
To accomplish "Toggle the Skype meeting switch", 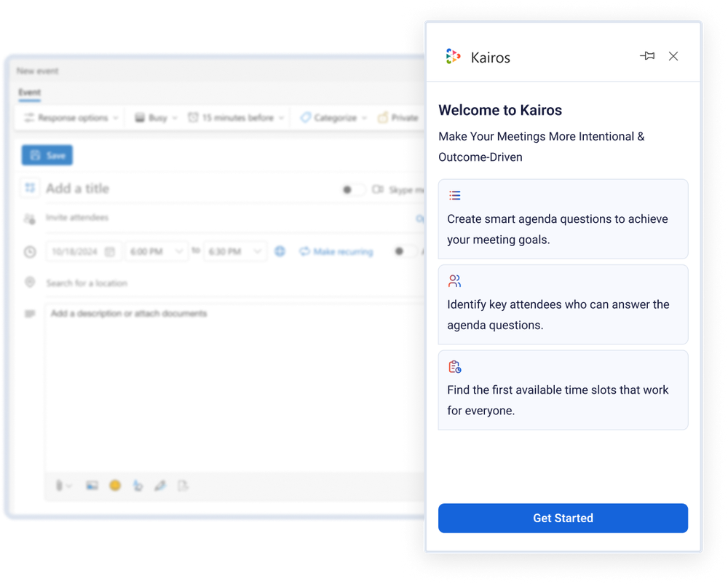I will pos(353,189).
